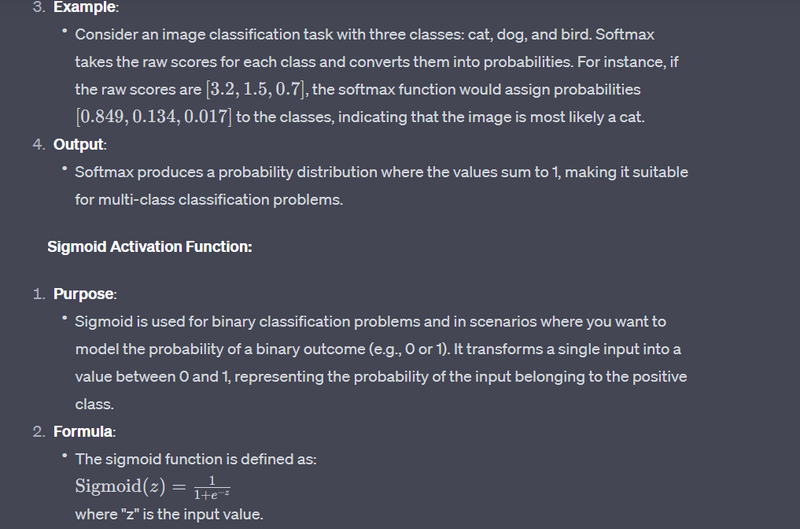Click the bullet before 'Sigmoid is used'
800x529 pixels.
[64, 322]
